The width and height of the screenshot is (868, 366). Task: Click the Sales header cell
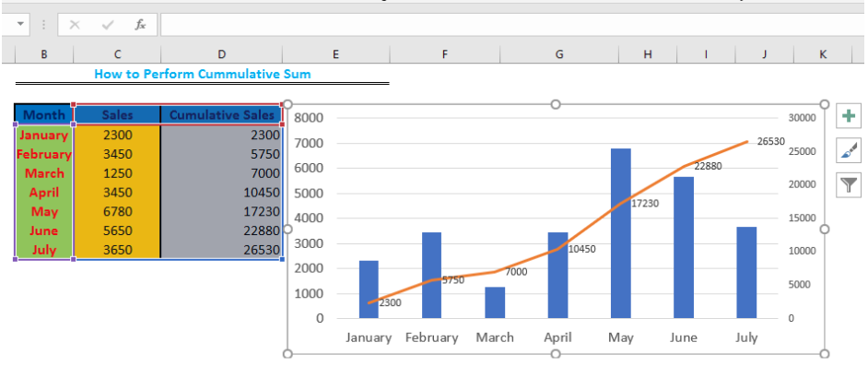click(117, 114)
